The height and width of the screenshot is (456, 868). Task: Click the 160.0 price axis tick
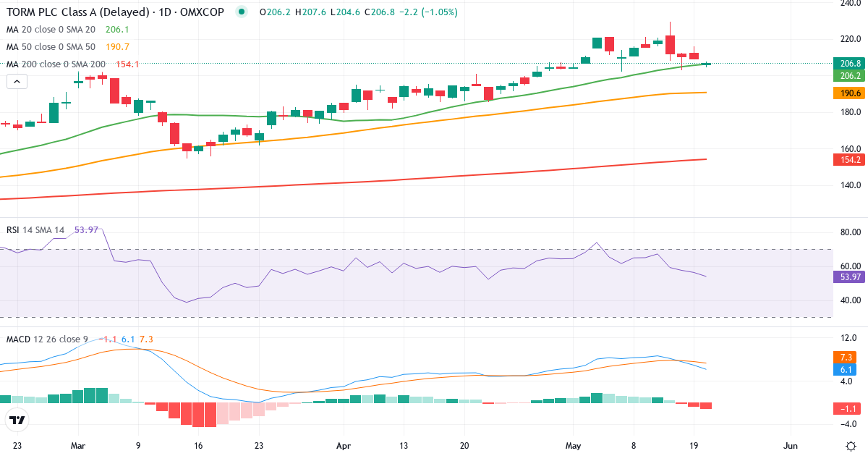pos(849,149)
